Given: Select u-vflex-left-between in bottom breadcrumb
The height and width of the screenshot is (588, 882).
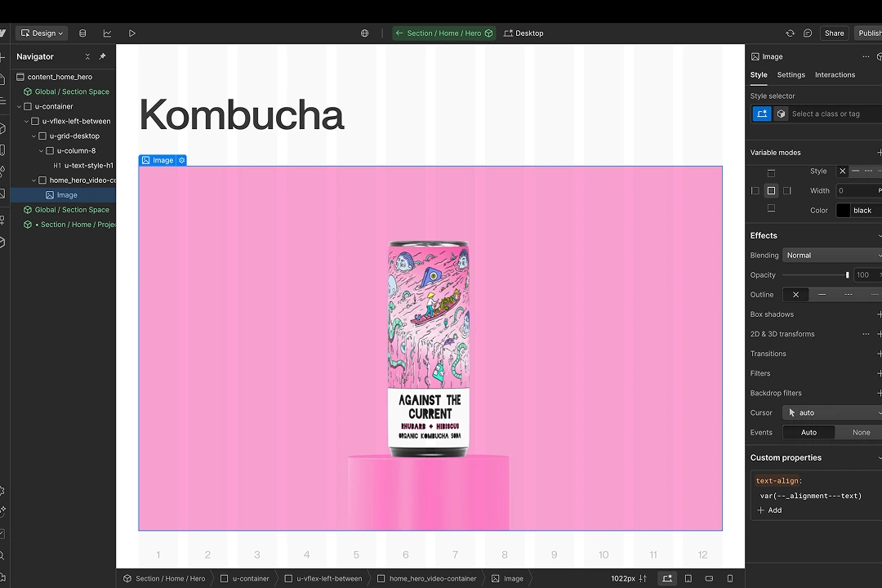Looking at the screenshot, I should click(x=323, y=578).
